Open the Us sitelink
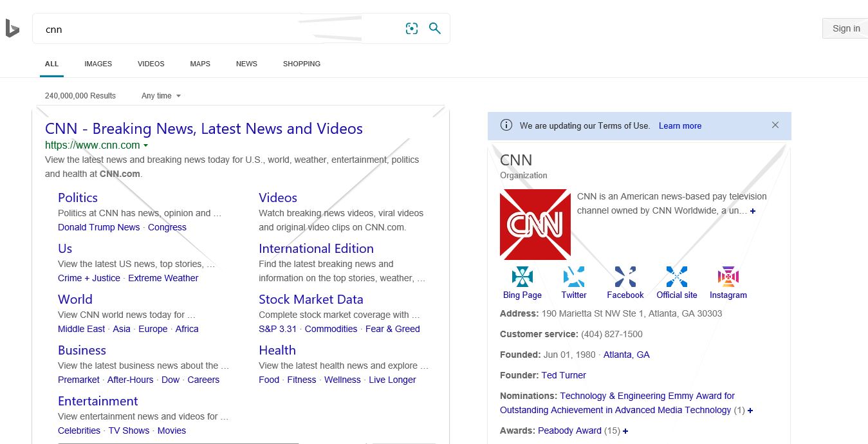Image resolution: width=868 pixels, height=444 pixels. click(x=65, y=248)
